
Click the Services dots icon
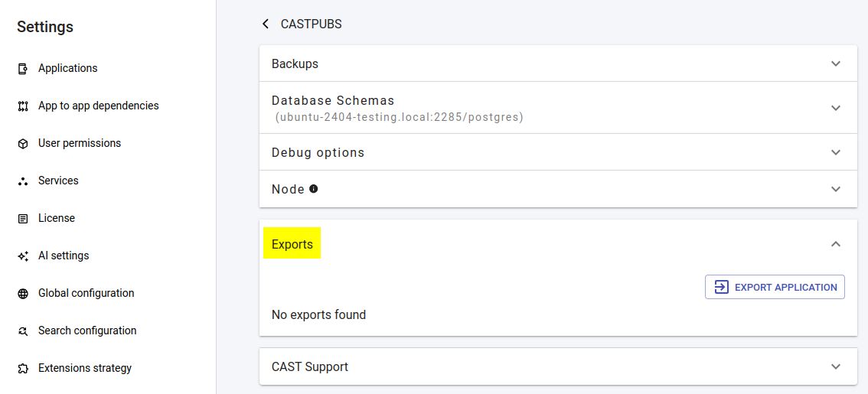(x=23, y=181)
